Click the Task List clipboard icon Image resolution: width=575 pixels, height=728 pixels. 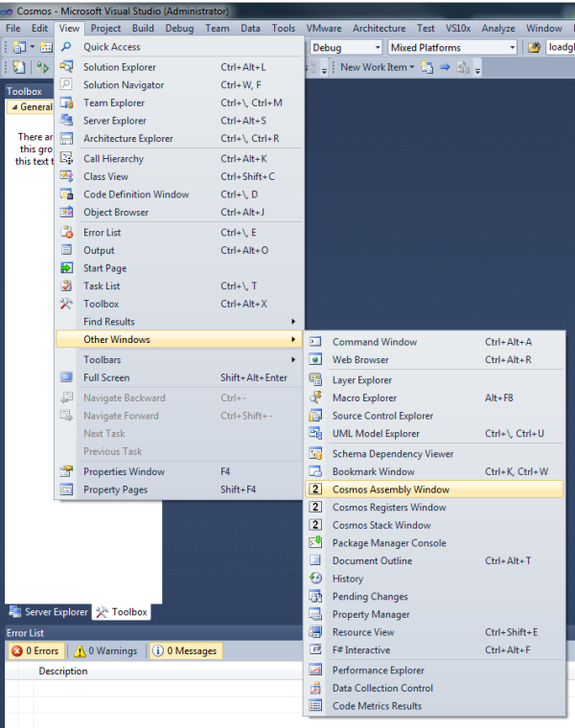[66, 286]
